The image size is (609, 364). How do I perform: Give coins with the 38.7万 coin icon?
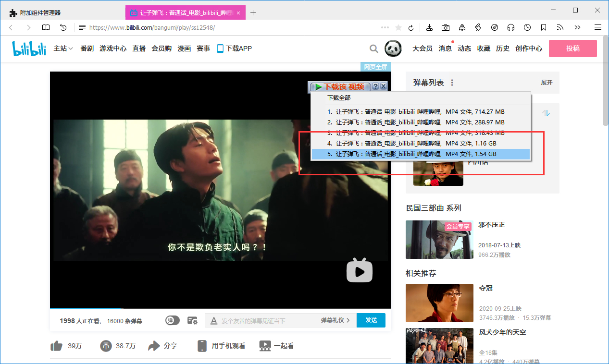pyautogui.click(x=106, y=346)
